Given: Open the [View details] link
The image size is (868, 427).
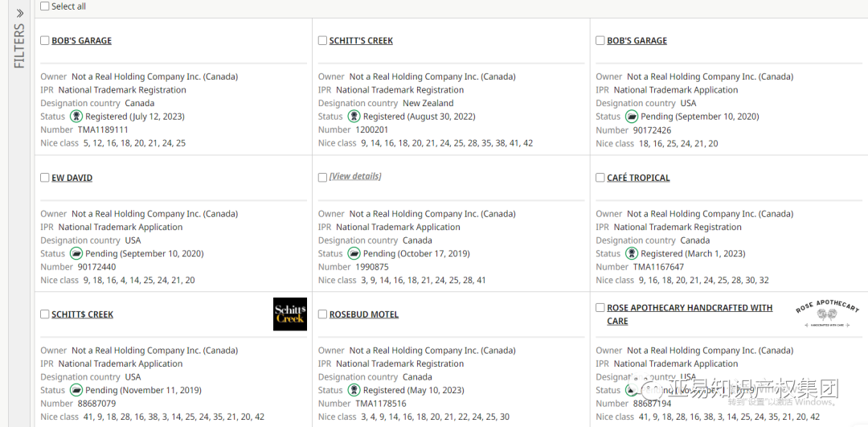Looking at the screenshot, I should [x=354, y=176].
